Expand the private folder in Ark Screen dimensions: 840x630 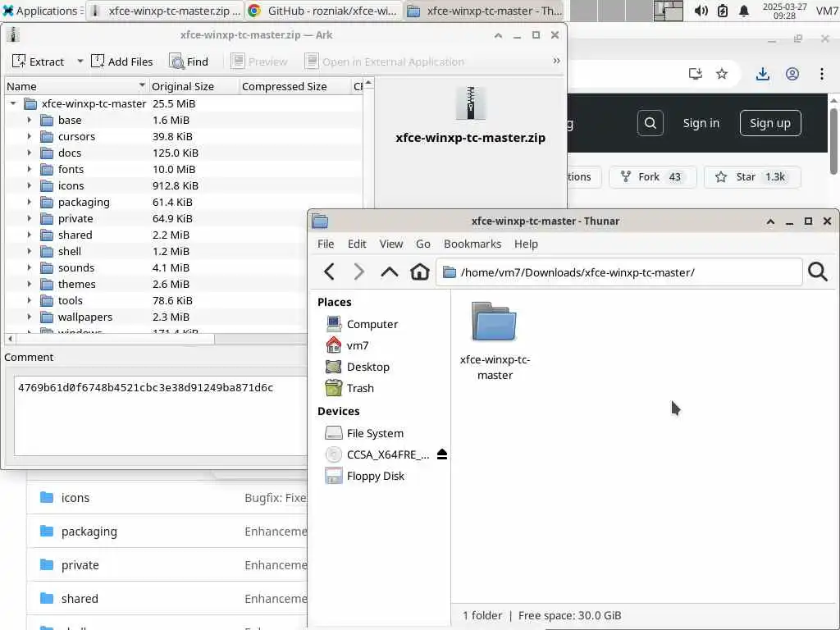tap(29, 218)
